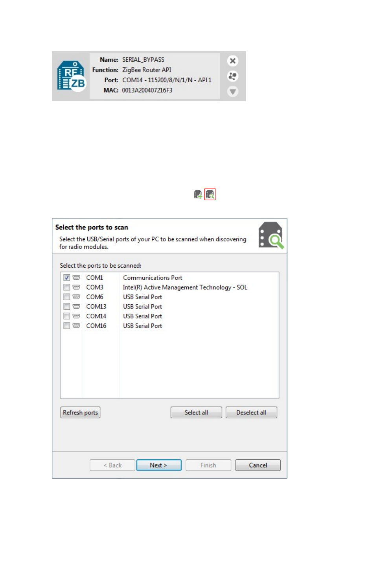Click the COM14 serial port icon
The image size is (368, 588).
76,316
